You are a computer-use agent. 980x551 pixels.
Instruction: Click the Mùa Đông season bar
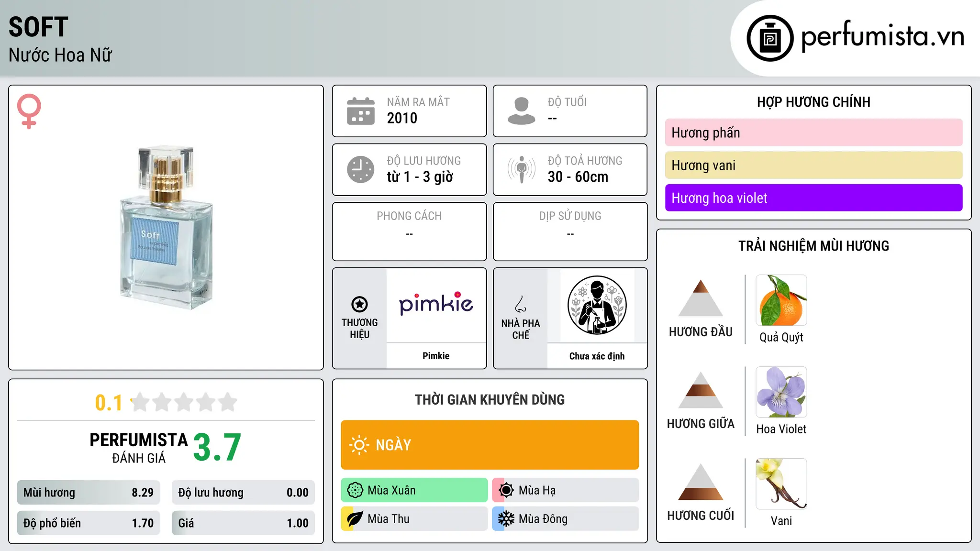[x=566, y=519]
